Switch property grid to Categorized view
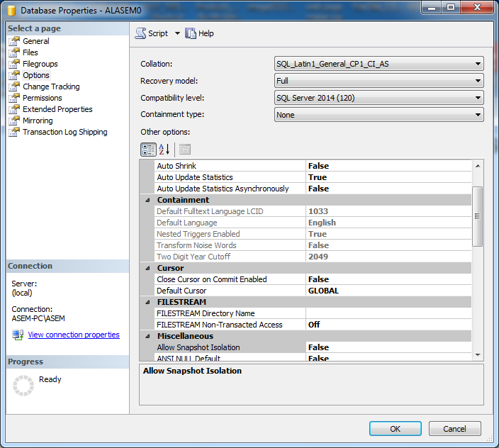Screen dimensions: 499x448 pyautogui.click(x=148, y=150)
